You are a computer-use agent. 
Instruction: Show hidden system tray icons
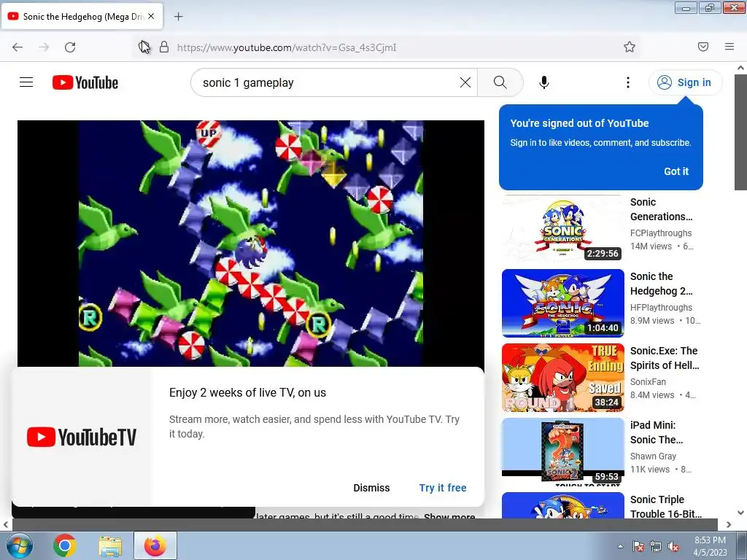click(x=620, y=546)
